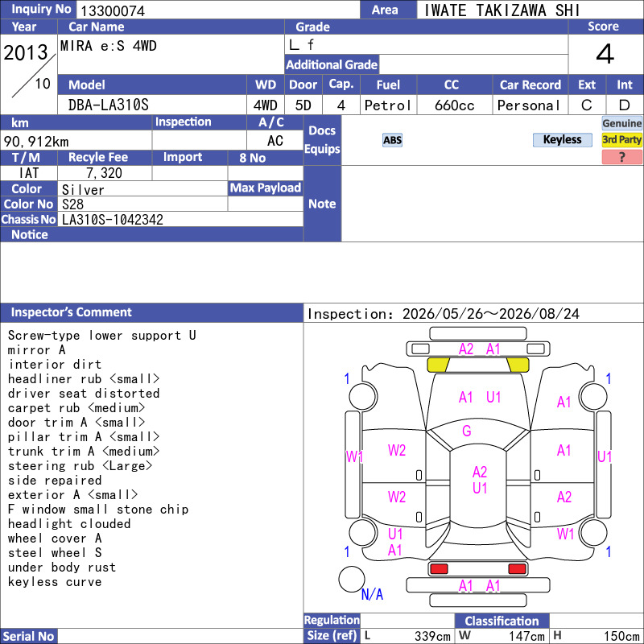
Task: Click the A2 U1 mark on roof
Action: coord(480,480)
